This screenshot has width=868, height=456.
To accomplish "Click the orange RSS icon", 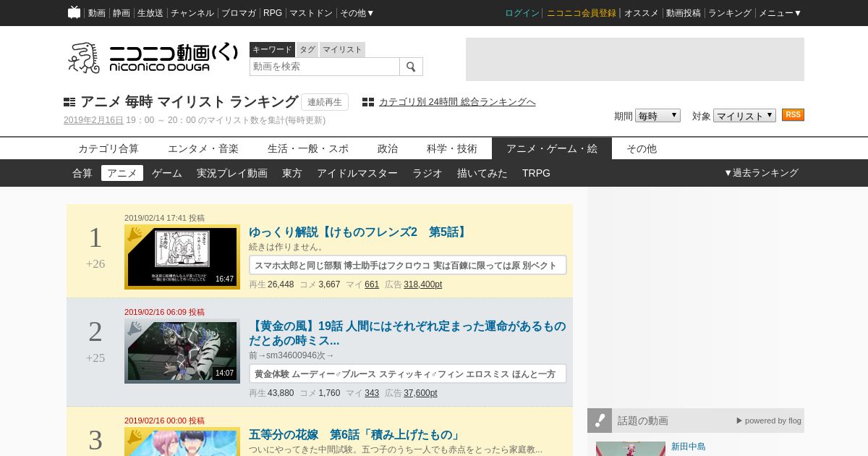I will (x=793, y=115).
